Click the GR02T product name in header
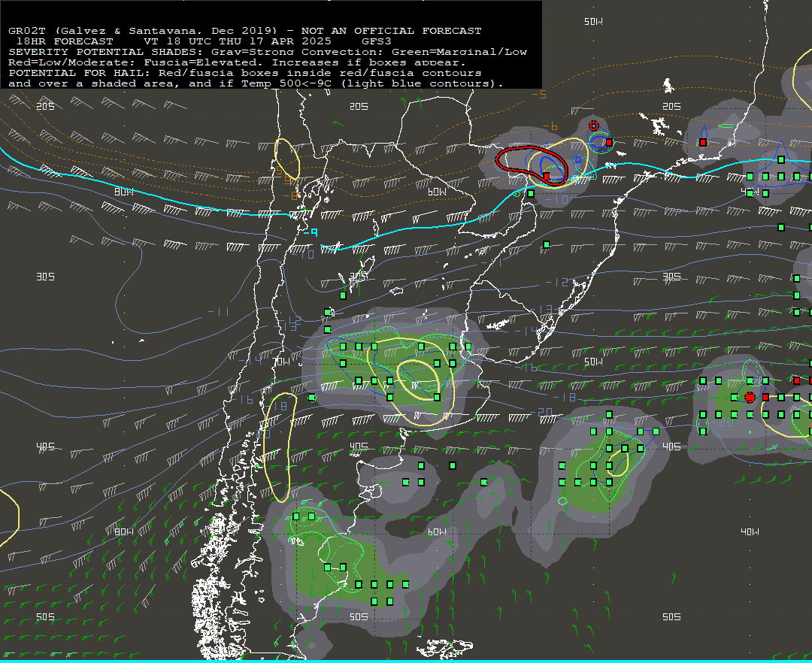The image size is (812, 663). [x=27, y=31]
